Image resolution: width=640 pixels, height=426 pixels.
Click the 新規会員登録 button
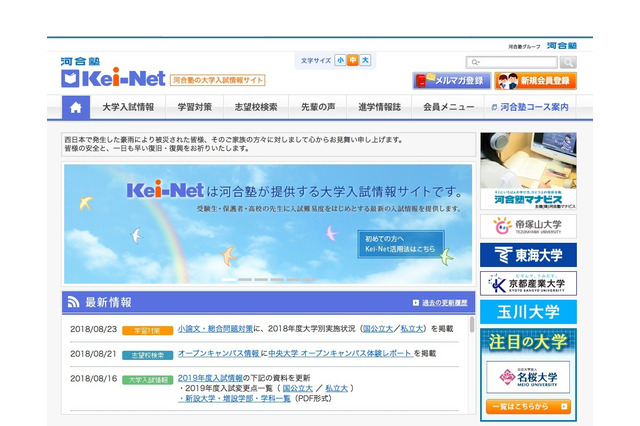pos(536,81)
